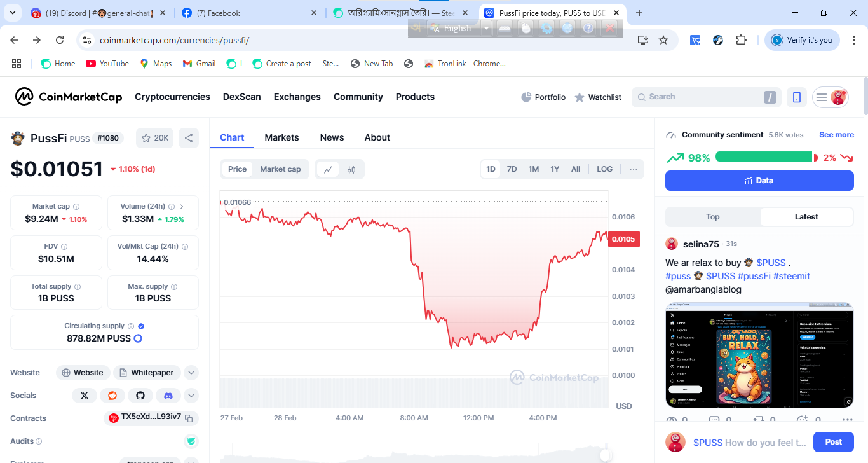Bookmark this page with the star icon
868x463 pixels.
pos(663,40)
